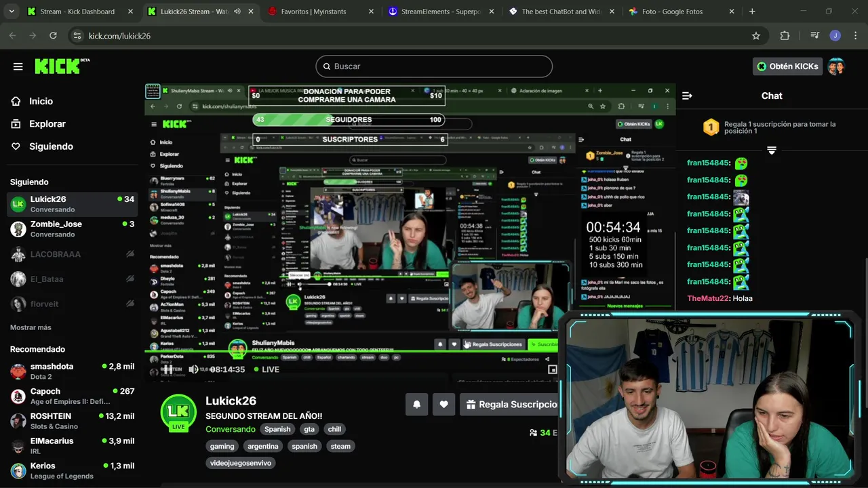Open the tab search dropdown
This screenshot has width=868, height=488.
coord(12,12)
